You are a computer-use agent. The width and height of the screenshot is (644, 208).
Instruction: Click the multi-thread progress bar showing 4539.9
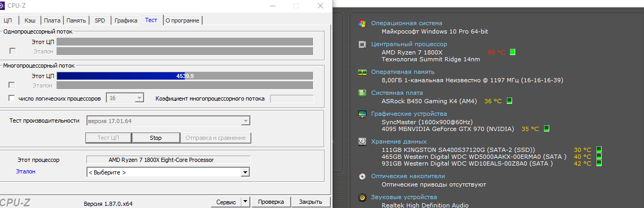click(x=185, y=76)
